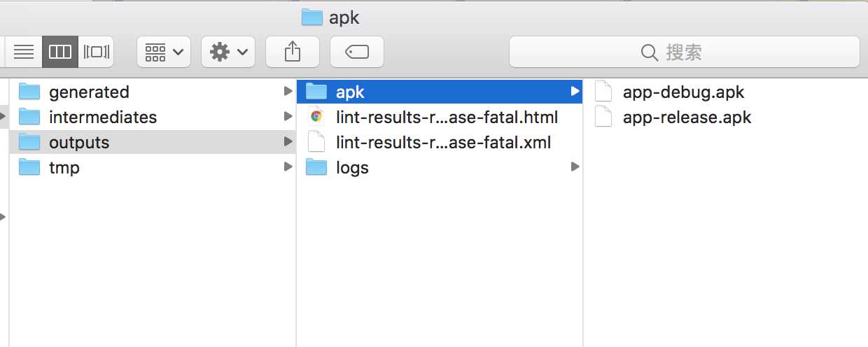868x347 pixels.
Task: Click the Edit Tags button
Action: click(356, 52)
